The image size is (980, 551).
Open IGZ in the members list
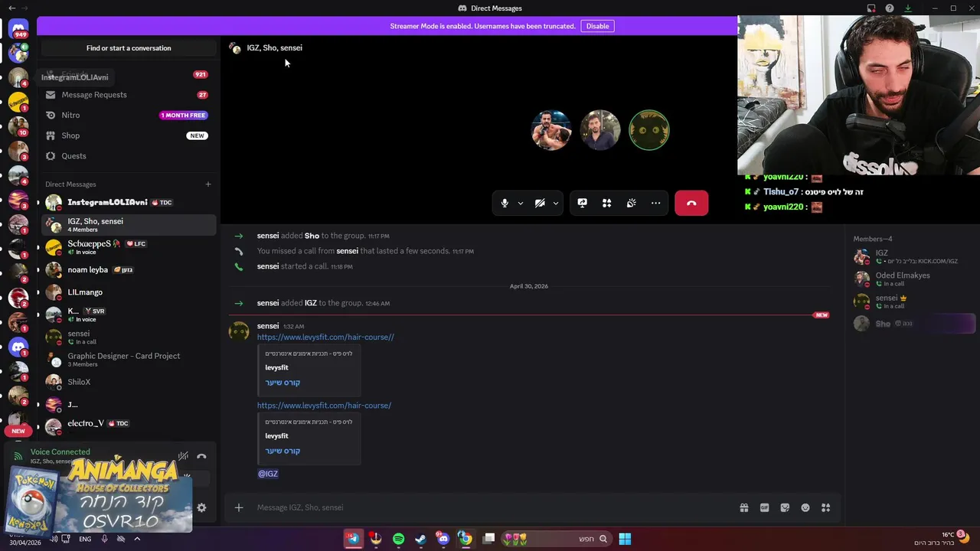point(913,256)
